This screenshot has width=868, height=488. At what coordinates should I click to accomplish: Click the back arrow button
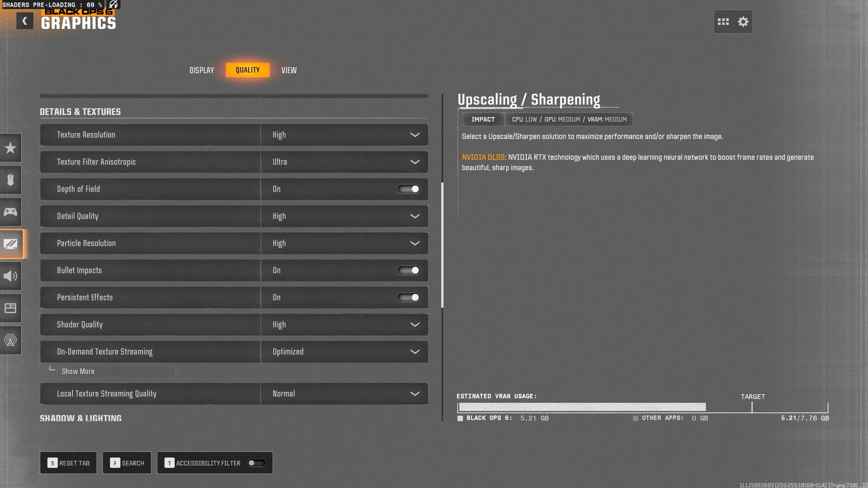coord(25,21)
